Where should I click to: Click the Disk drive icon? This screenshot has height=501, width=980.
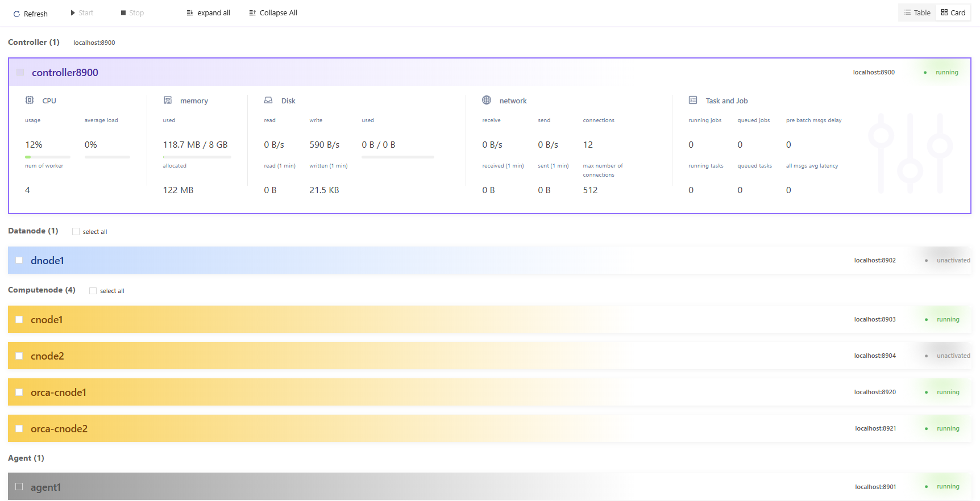pos(268,100)
